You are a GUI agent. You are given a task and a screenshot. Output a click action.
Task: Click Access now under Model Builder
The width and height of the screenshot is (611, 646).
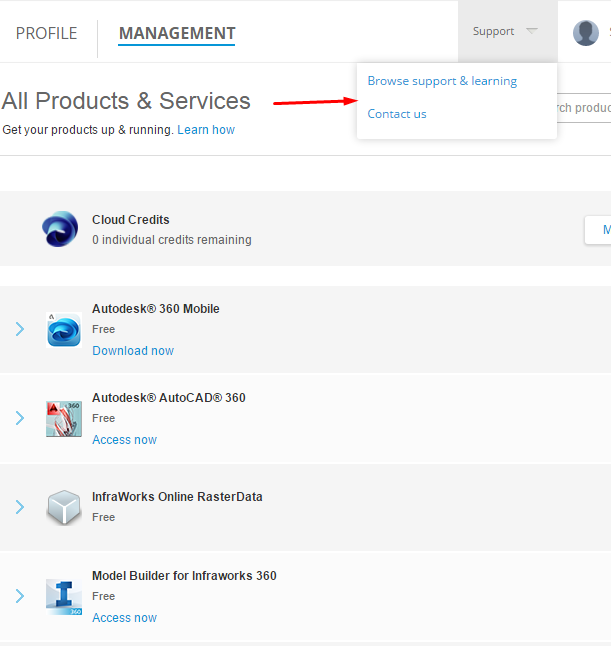point(124,618)
